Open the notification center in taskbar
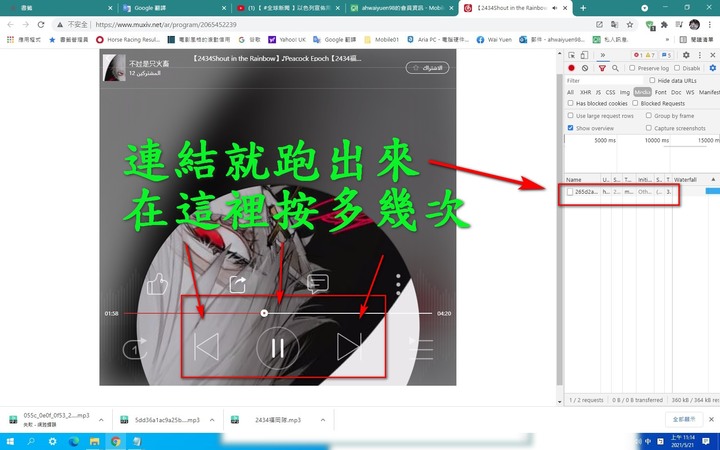 pyautogui.click(x=706, y=442)
